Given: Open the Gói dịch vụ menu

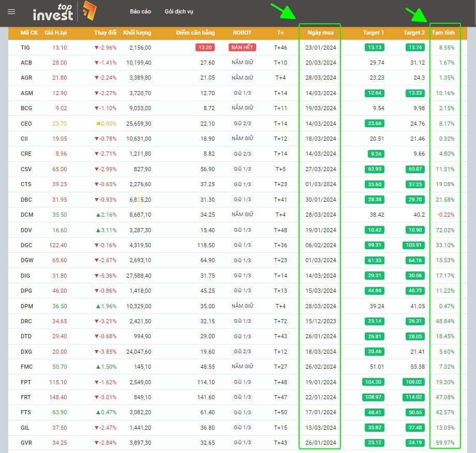Looking at the screenshot, I should (x=179, y=12).
